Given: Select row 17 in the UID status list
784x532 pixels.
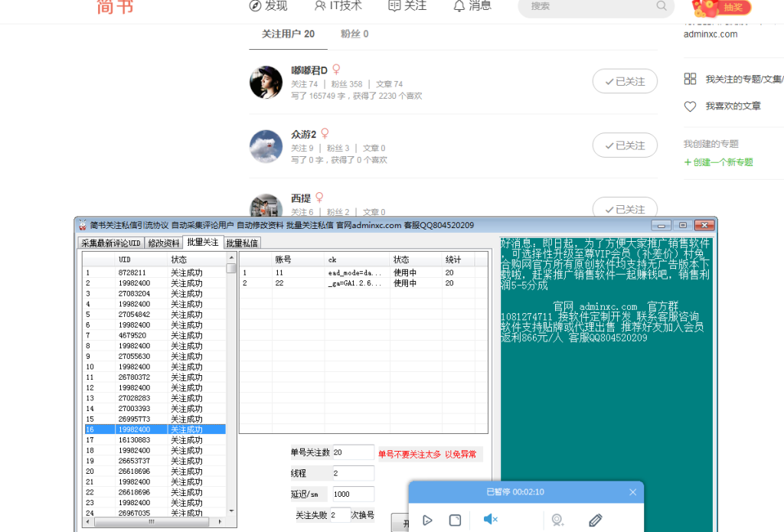Looking at the screenshot, I should click(153, 439).
